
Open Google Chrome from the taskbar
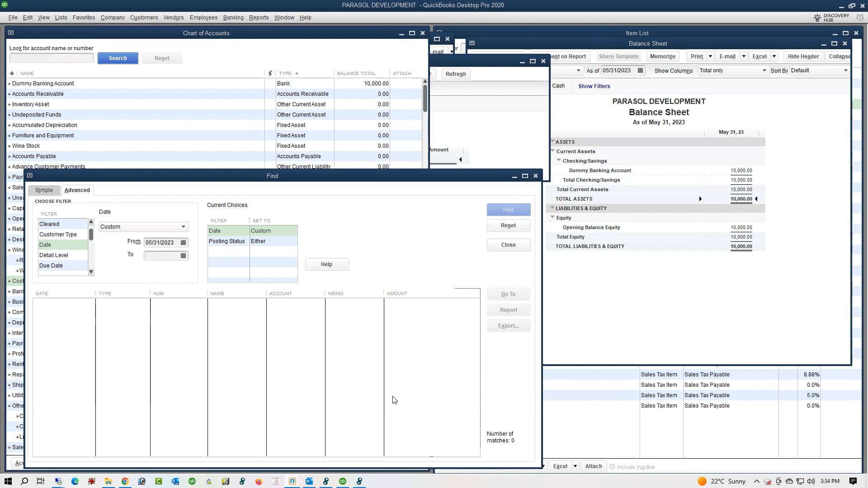click(125, 481)
